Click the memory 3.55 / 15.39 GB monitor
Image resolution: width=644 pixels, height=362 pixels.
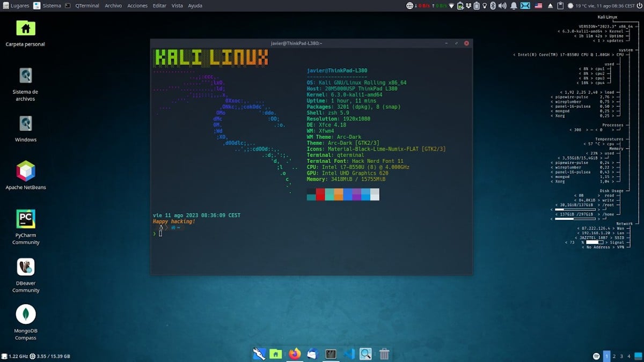50,356
